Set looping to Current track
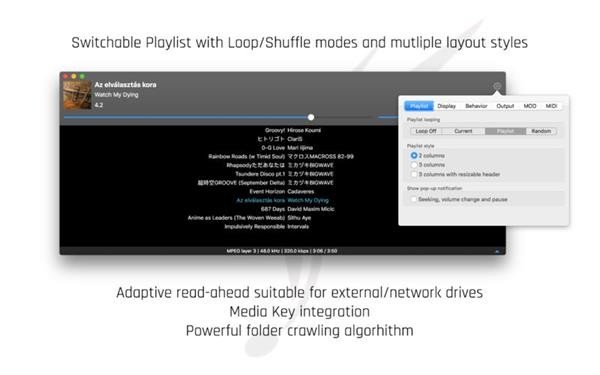This screenshot has height=375, width=600. [x=463, y=131]
